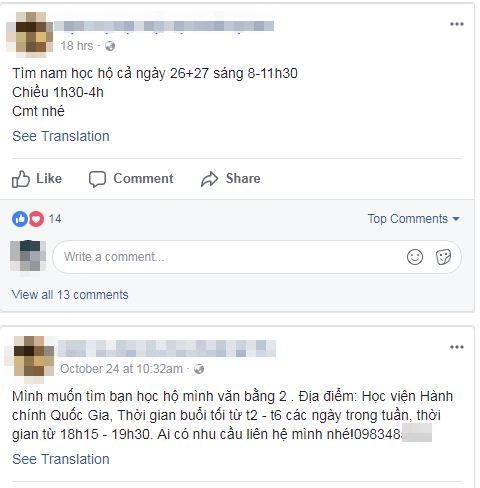
Task: Click the Comment speech bubble icon
Action: tap(97, 179)
